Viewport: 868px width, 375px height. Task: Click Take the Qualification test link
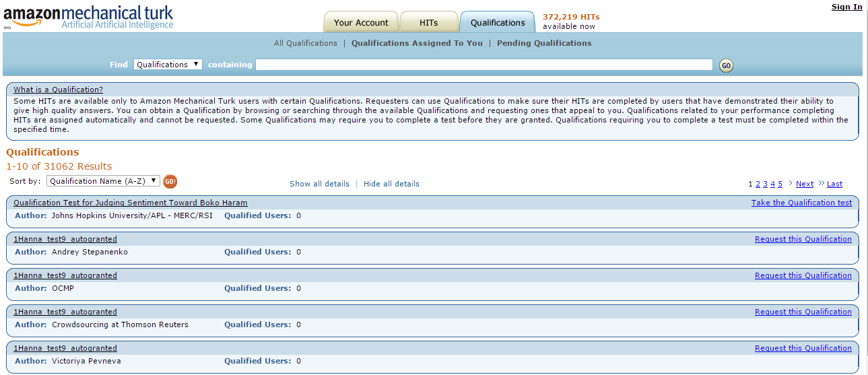(801, 203)
